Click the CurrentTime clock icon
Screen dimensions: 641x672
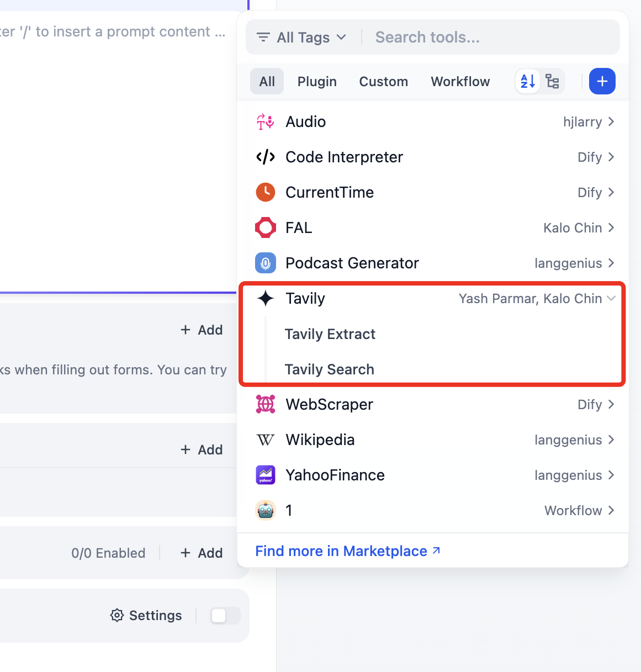266,192
